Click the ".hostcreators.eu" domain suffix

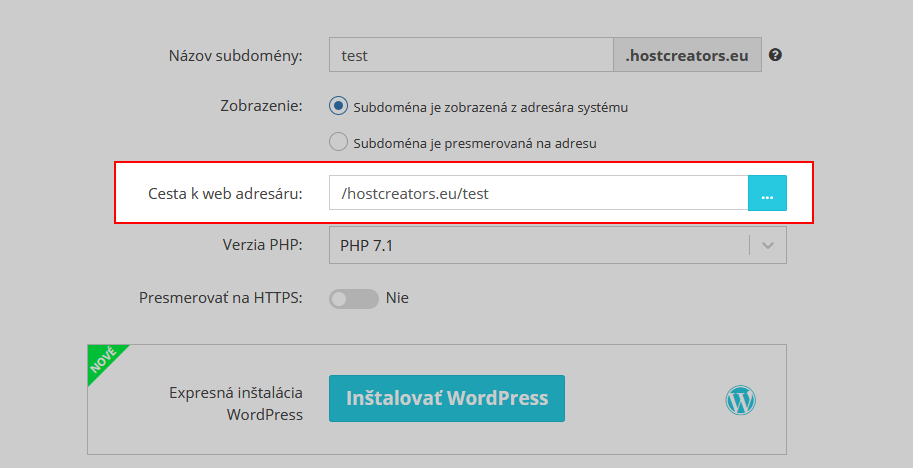[687, 55]
